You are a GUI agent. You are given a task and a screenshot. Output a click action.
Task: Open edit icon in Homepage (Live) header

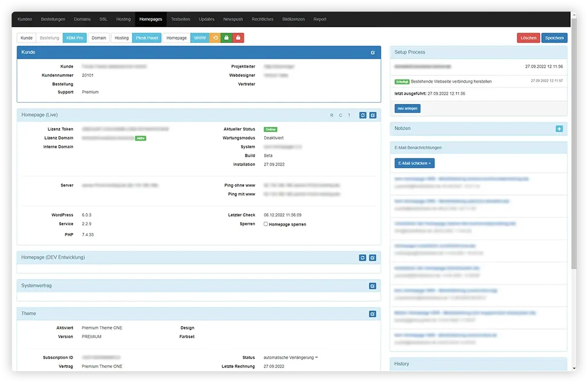(373, 115)
